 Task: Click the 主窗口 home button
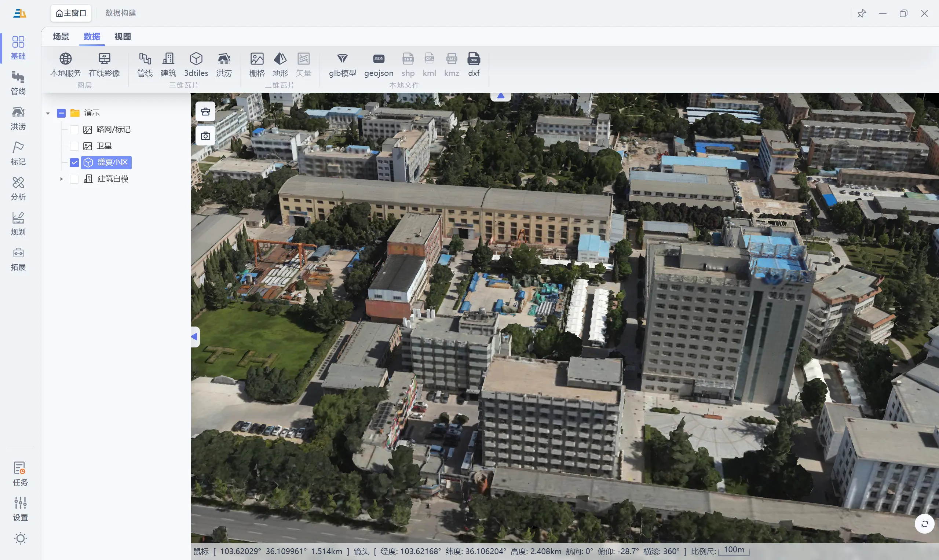71,13
